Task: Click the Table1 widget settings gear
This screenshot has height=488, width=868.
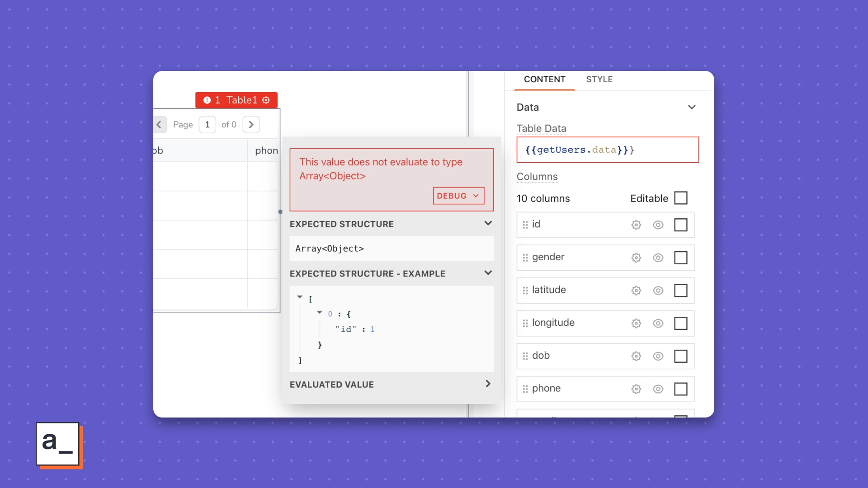Action: tap(266, 100)
